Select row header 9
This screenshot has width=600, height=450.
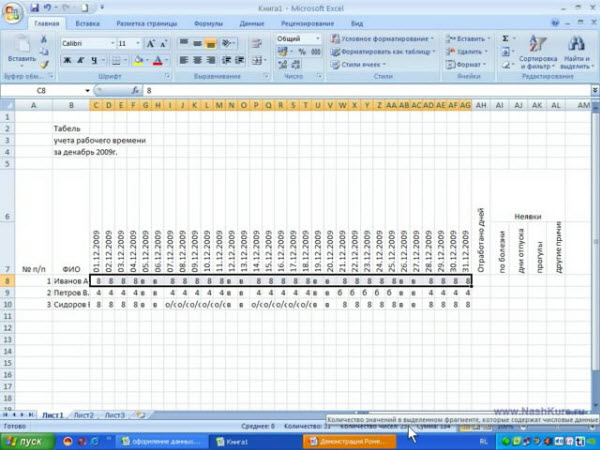[7, 293]
